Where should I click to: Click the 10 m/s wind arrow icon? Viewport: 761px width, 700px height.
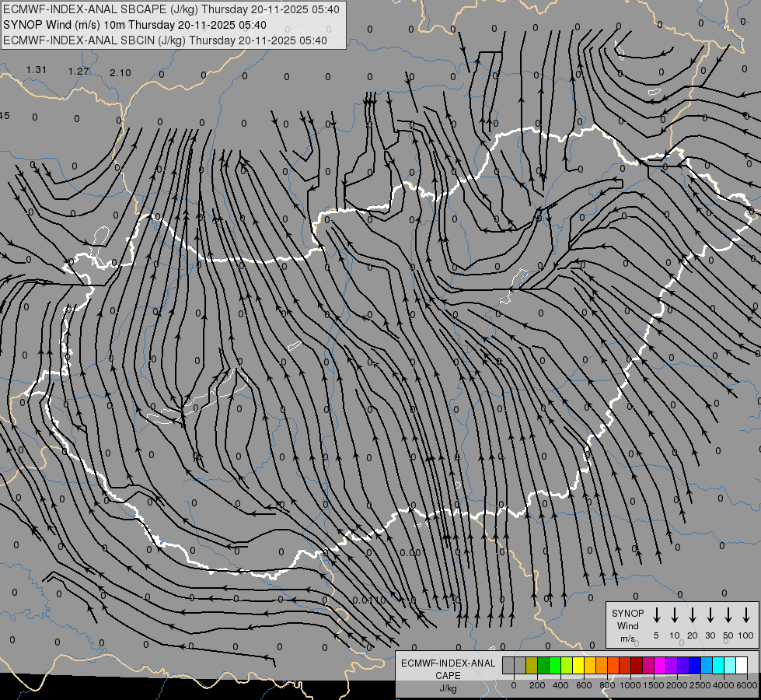[675, 615]
